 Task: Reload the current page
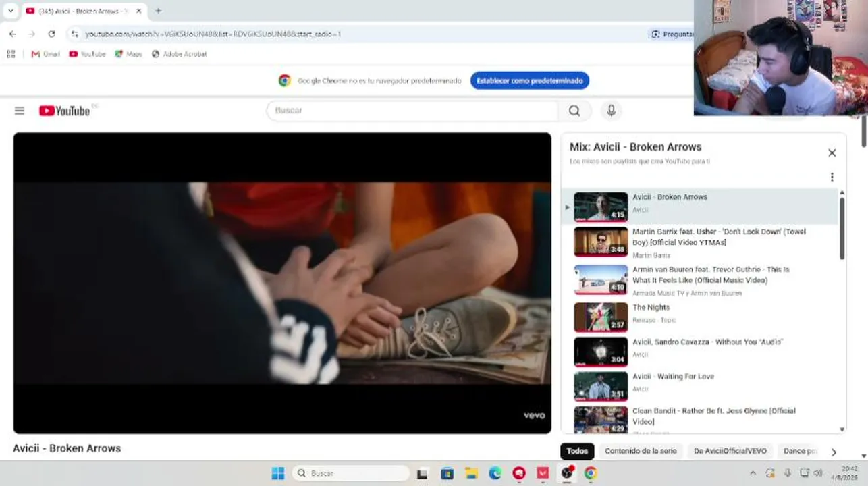point(51,34)
